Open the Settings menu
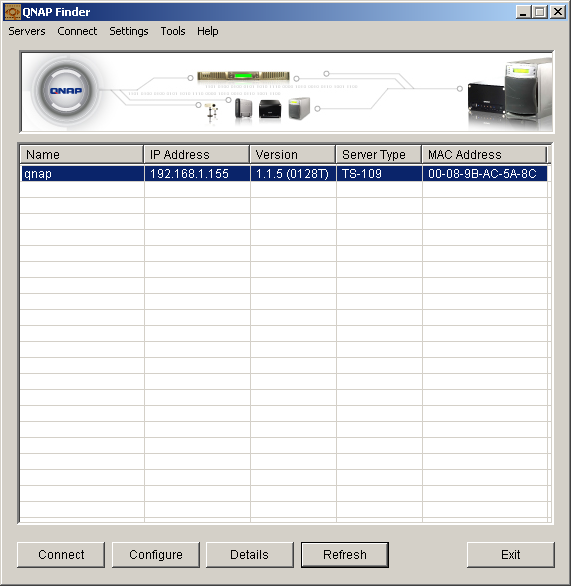Image resolution: width=571 pixels, height=586 pixels. [x=129, y=31]
